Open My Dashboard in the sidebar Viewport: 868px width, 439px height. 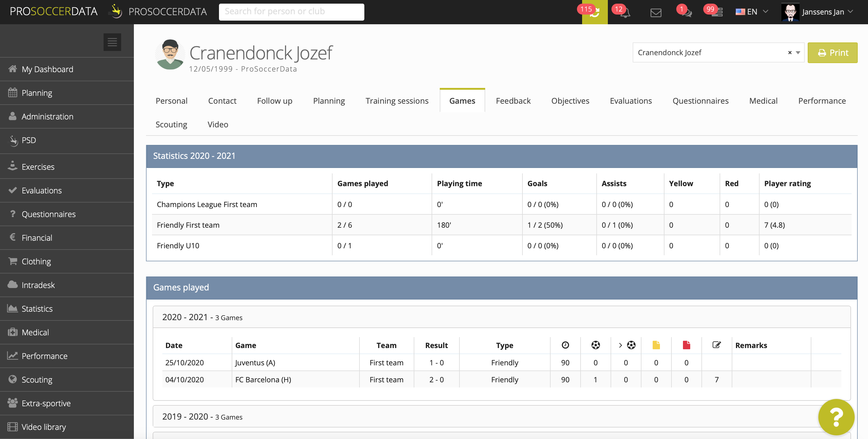coord(67,69)
